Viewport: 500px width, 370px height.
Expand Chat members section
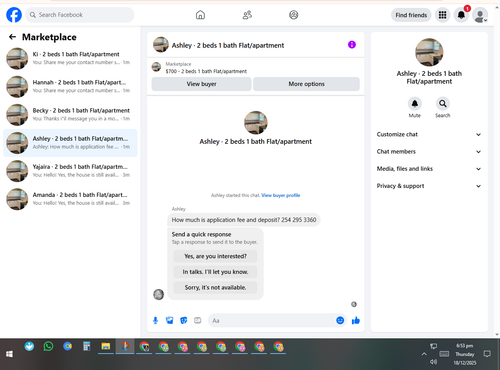(x=429, y=152)
